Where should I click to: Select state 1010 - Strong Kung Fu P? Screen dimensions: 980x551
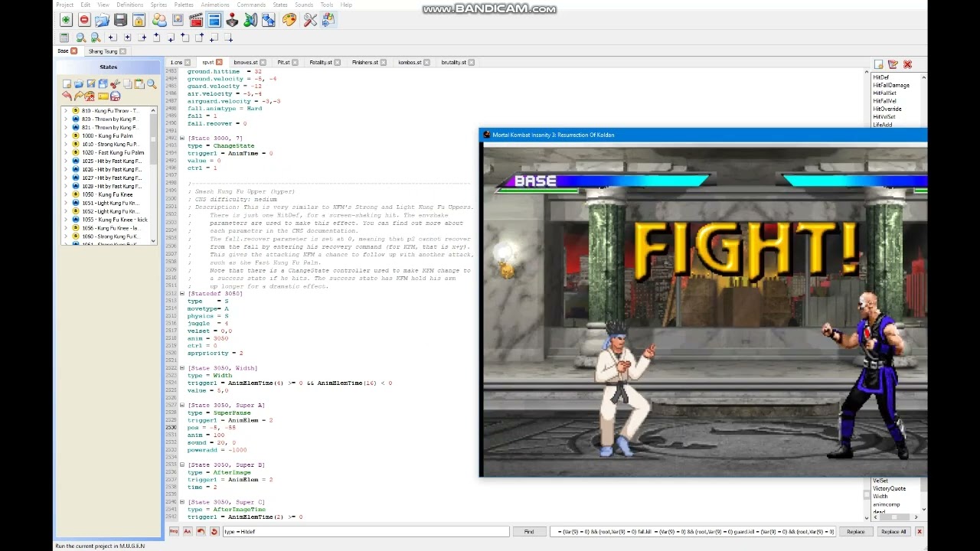(x=110, y=144)
